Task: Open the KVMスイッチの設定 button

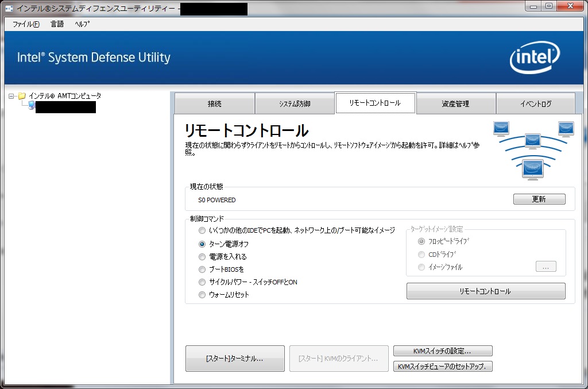Action: (x=442, y=351)
